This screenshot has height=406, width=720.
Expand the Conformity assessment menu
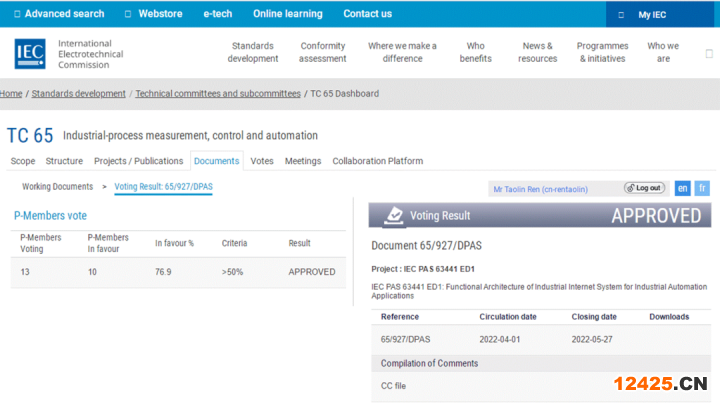(323, 52)
